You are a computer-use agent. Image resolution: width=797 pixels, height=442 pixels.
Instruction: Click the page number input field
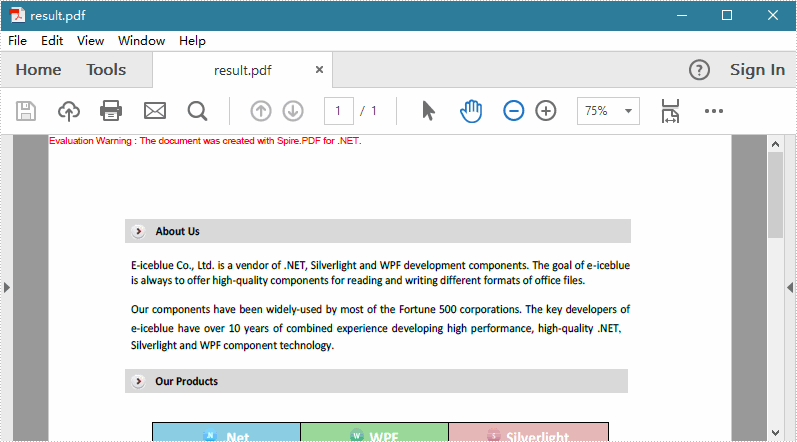coord(339,111)
